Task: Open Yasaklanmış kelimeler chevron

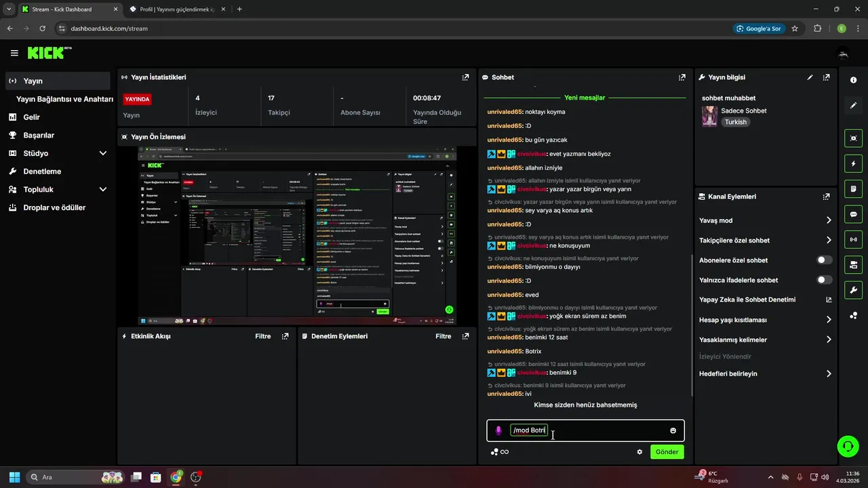Action: click(829, 340)
